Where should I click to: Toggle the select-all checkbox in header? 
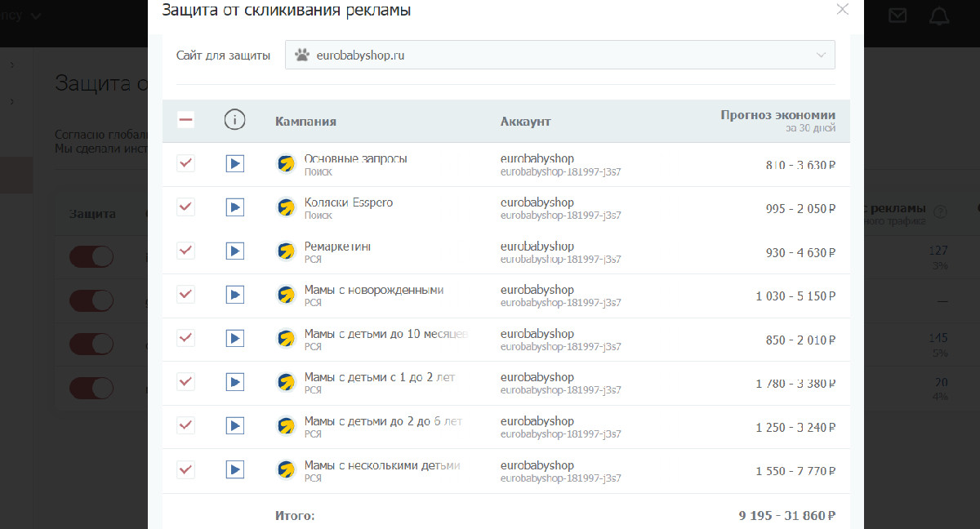point(186,120)
